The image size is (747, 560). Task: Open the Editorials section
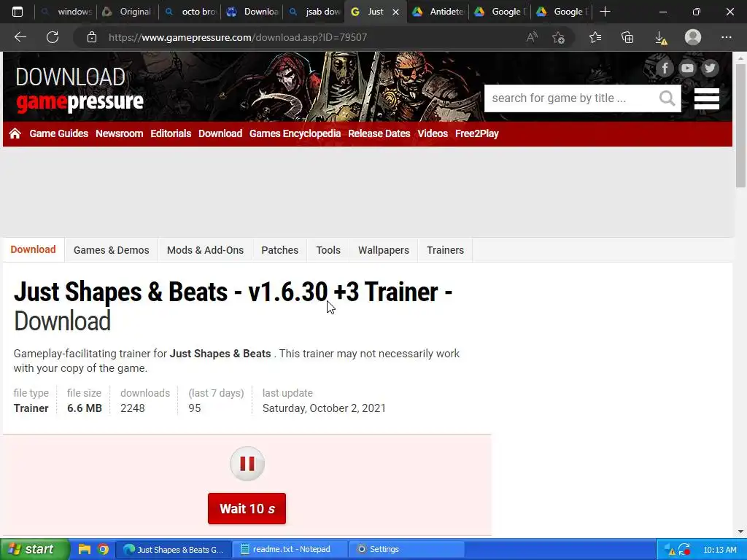coord(171,133)
